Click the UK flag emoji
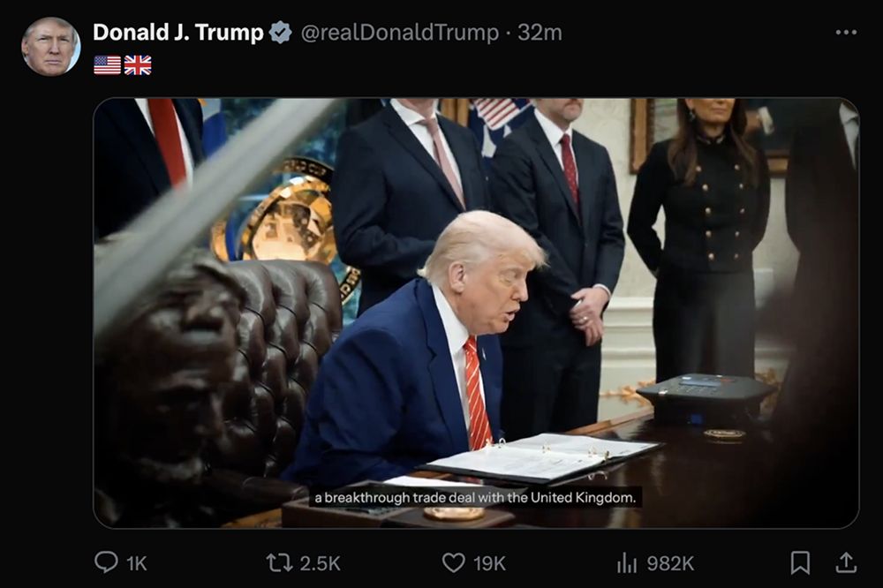The height and width of the screenshot is (588, 883). pos(138,65)
